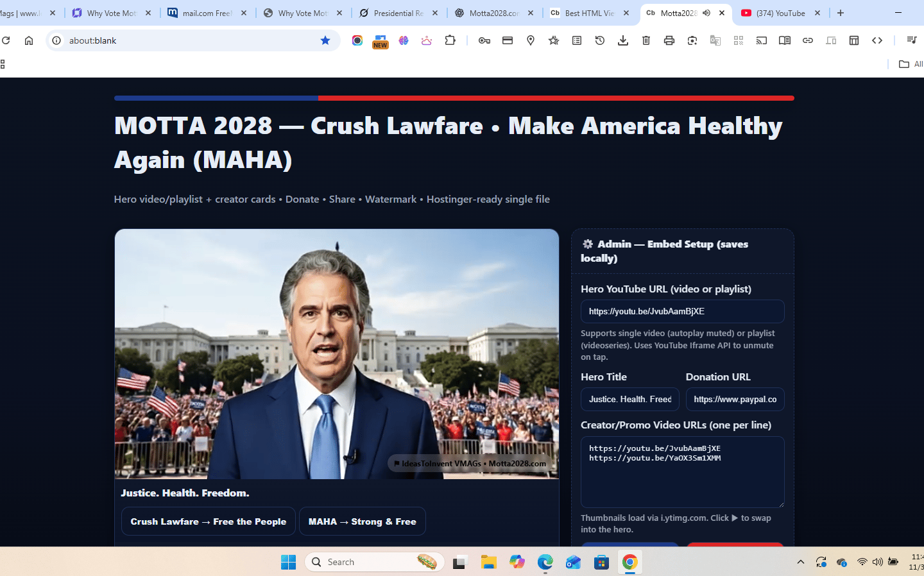Click the NEW-badged extension icon
The height and width of the screenshot is (576, 924).
point(381,41)
